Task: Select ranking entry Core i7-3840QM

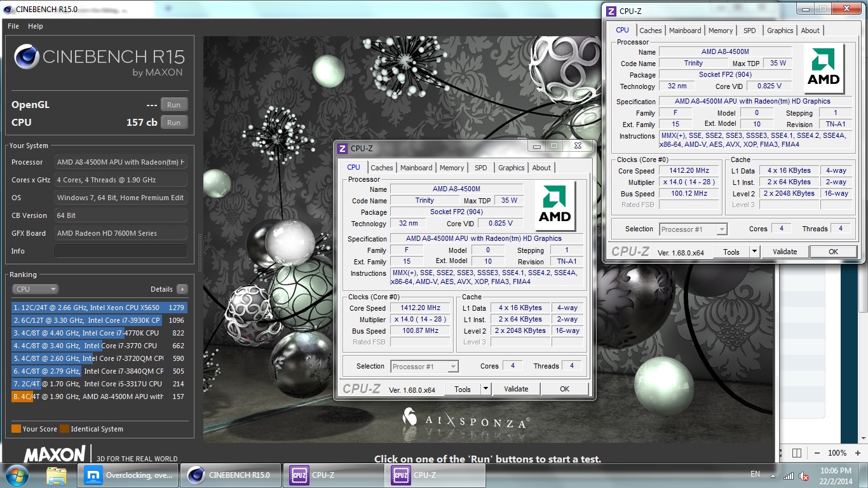Action: coord(99,371)
